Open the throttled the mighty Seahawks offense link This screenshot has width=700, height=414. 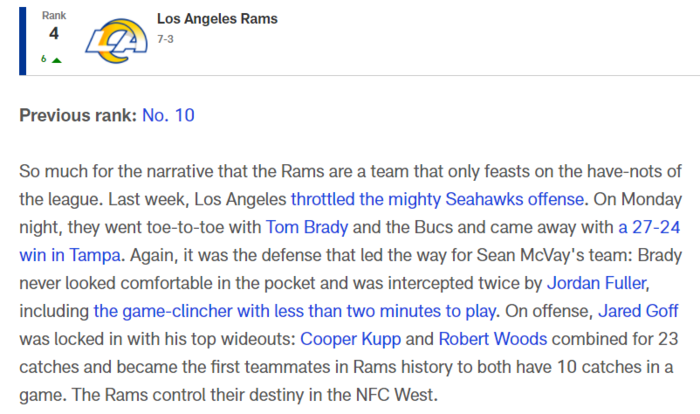click(438, 199)
